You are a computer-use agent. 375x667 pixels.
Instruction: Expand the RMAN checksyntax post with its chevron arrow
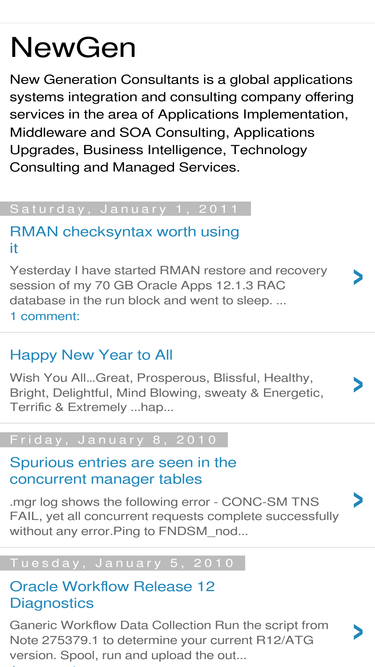358,277
